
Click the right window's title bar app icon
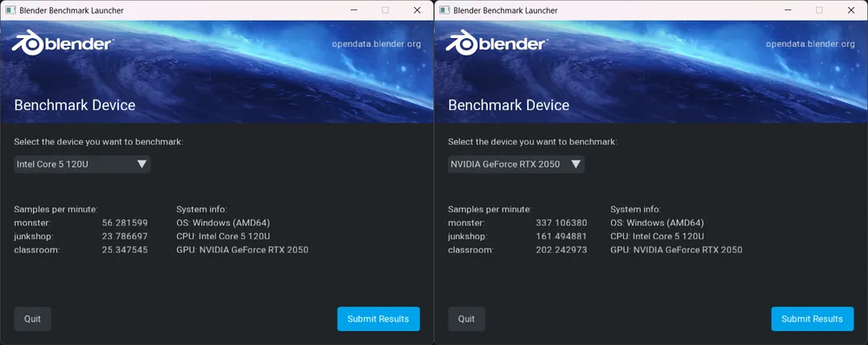[444, 10]
